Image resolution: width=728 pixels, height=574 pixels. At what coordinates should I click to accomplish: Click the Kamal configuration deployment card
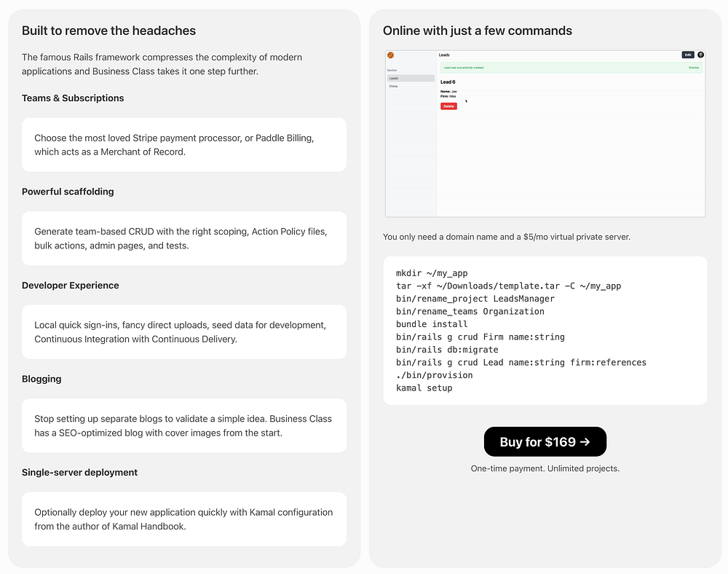tap(184, 519)
